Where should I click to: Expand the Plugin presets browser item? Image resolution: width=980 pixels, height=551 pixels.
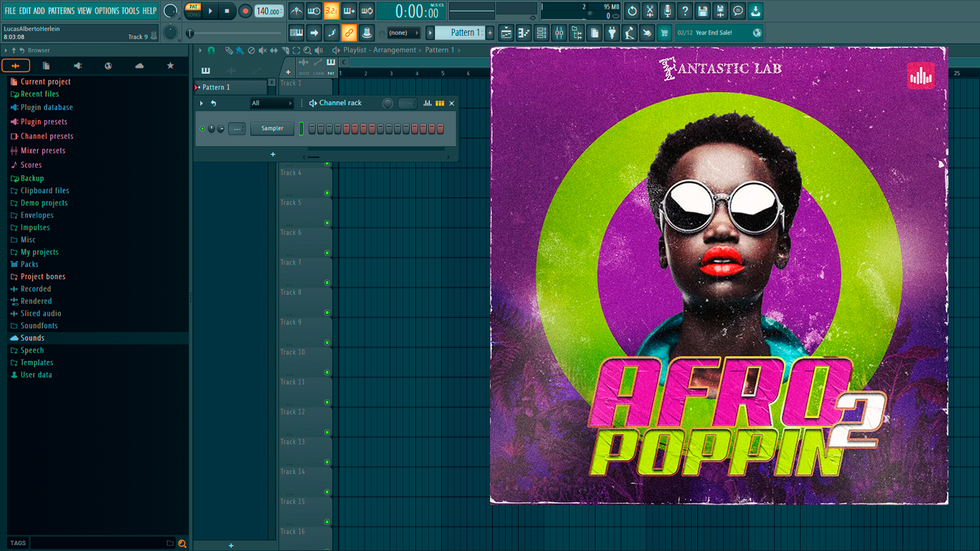click(x=39, y=122)
